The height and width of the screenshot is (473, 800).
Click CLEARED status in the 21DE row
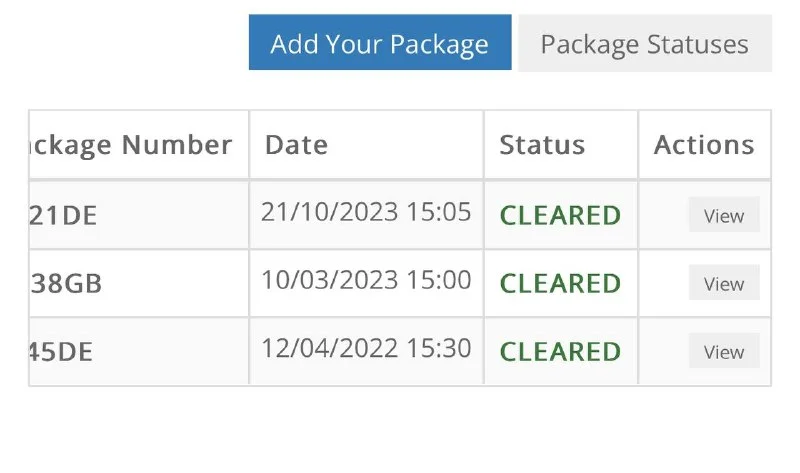click(x=560, y=216)
